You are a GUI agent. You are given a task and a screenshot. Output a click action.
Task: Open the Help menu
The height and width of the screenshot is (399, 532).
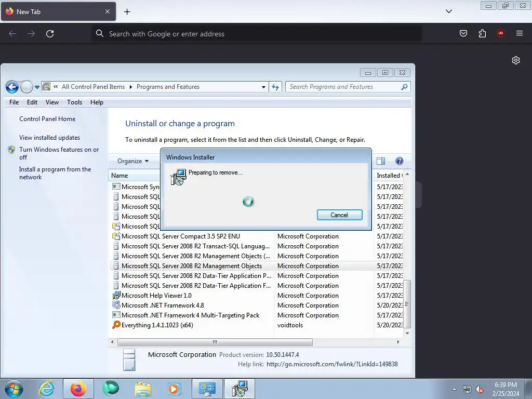[97, 102]
